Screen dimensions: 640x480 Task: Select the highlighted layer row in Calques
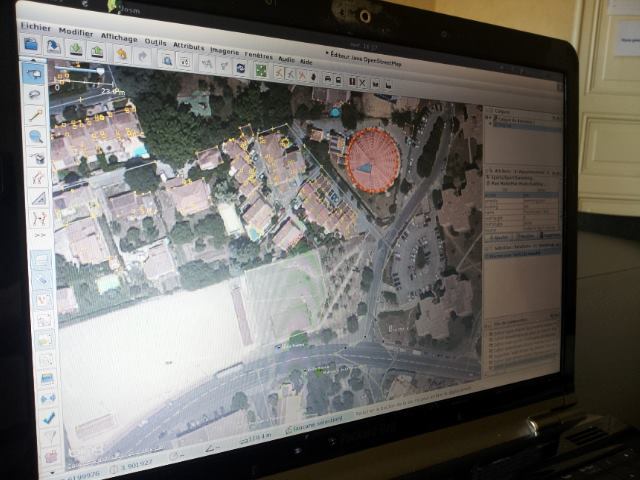click(526, 125)
